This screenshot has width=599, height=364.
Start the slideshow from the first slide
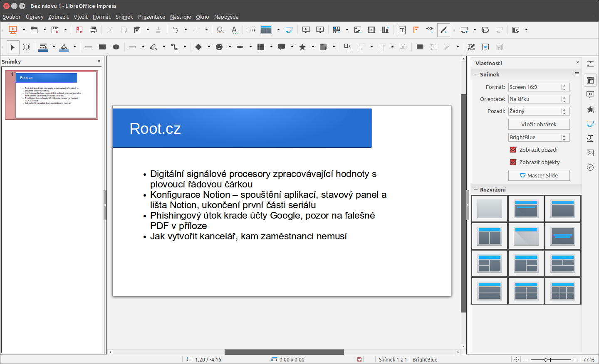[x=306, y=30]
